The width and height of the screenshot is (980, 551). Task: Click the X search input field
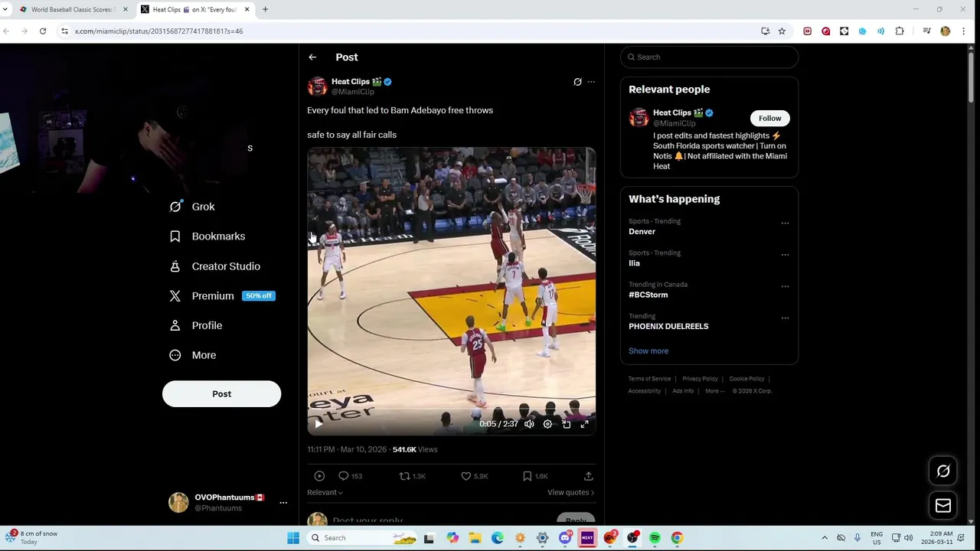709,57
